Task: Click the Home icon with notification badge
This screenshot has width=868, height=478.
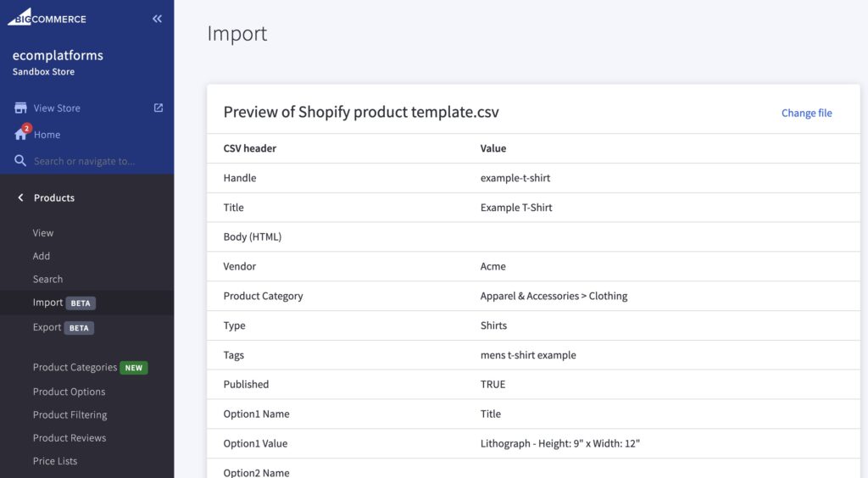Action: coord(21,135)
